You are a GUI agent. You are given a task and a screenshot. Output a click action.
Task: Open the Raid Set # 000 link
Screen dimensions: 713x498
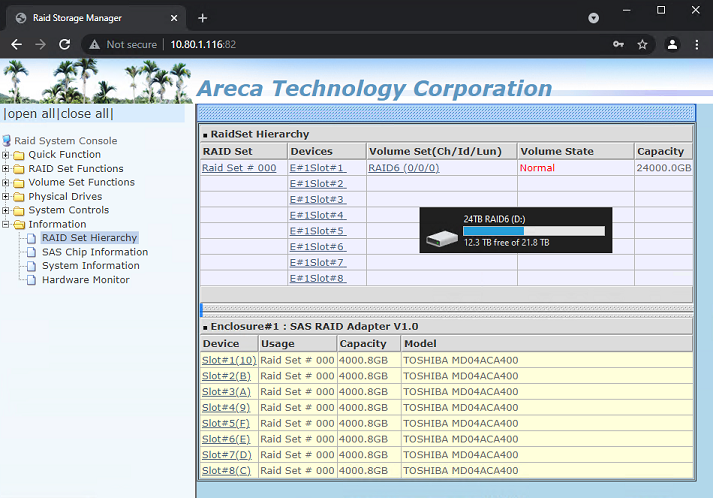239,168
